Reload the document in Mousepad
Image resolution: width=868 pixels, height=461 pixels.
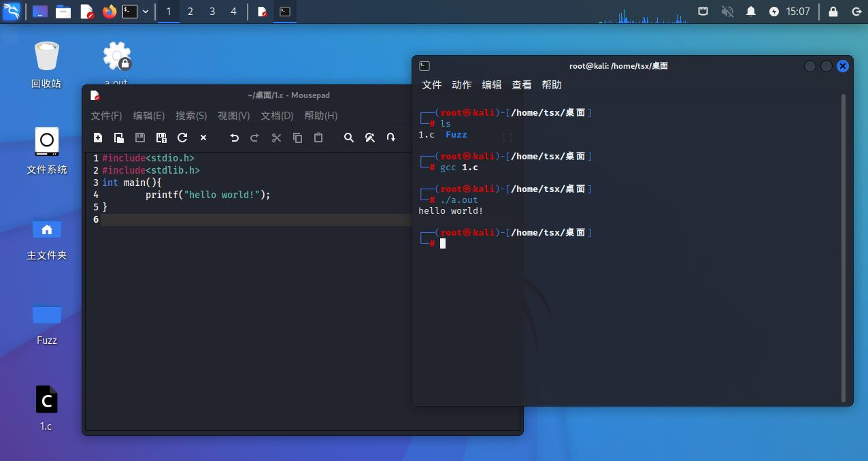coord(182,138)
